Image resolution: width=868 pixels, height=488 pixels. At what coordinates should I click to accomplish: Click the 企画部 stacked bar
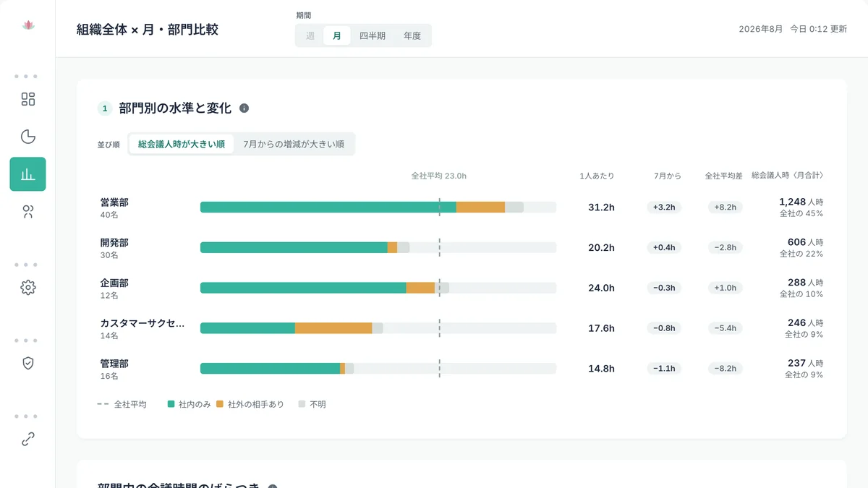click(x=378, y=288)
